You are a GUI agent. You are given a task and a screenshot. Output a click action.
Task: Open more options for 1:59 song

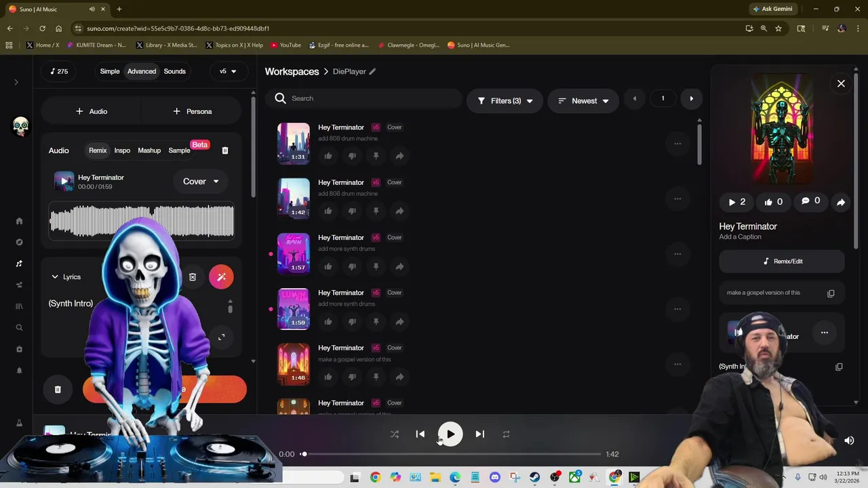677,309
